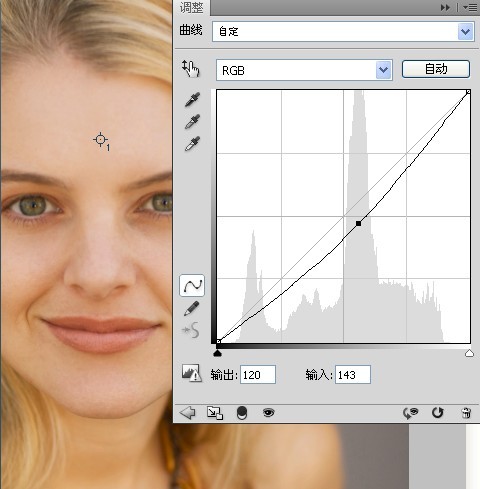The width and height of the screenshot is (480, 489).
Task: Select the on-image targeted adjustment hand tool
Action: (x=190, y=69)
